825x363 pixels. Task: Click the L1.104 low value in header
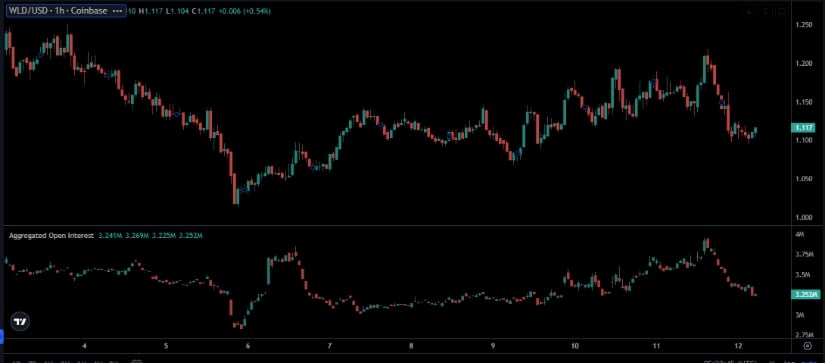(177, 11)
